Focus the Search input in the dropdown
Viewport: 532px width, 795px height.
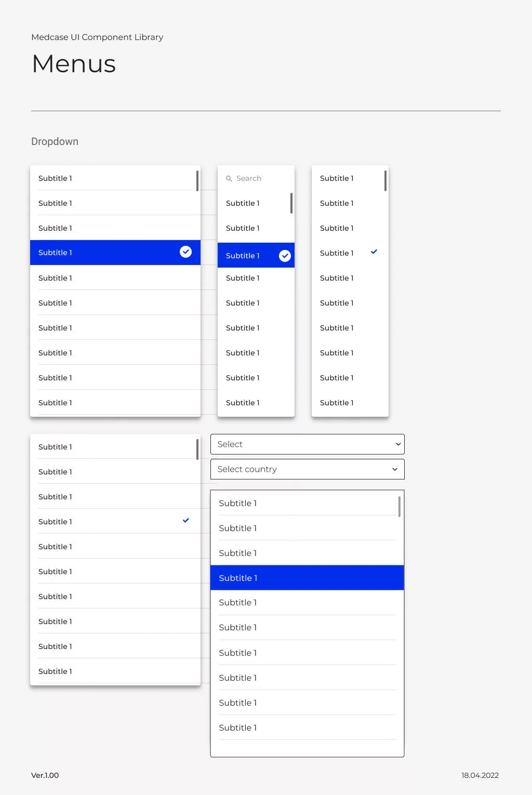click(260, 179)
